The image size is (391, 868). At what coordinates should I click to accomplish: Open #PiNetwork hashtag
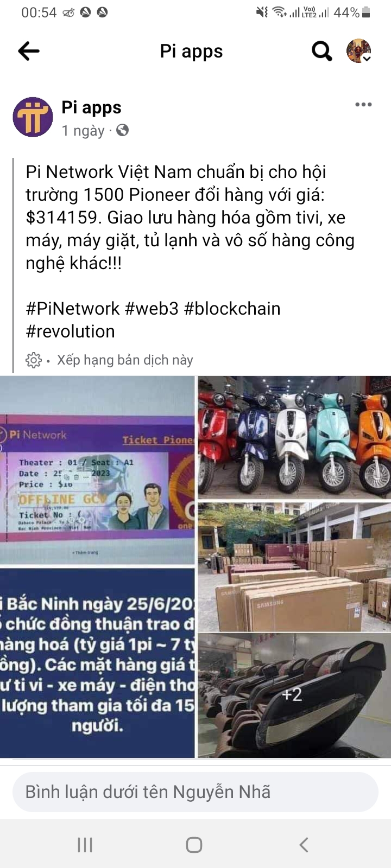tap(72, 308)
